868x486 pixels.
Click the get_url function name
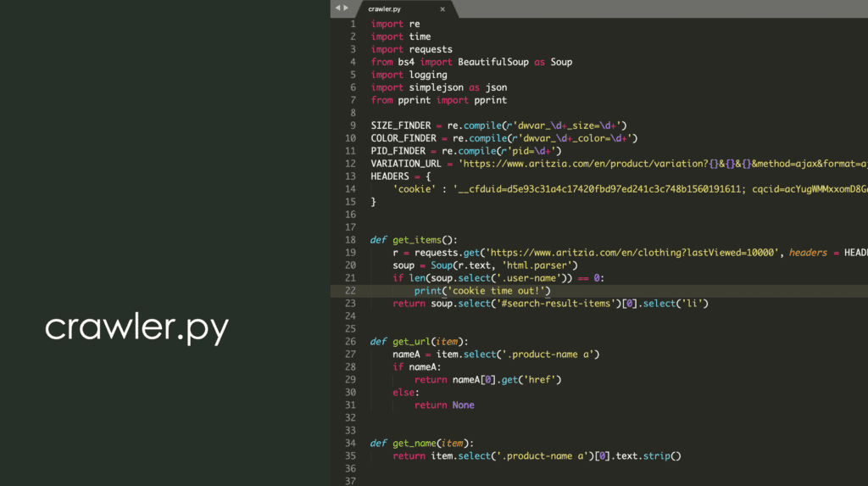pos(412,341)
